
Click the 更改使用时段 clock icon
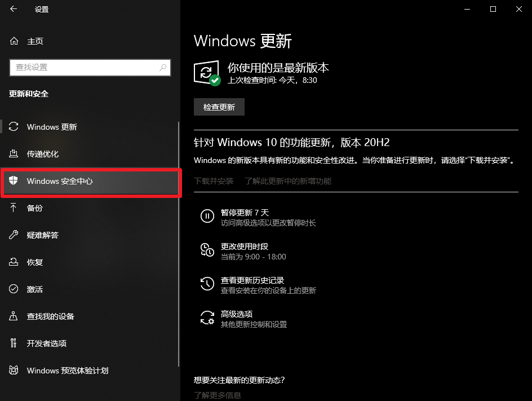pyautogui.click(x=207, y=250)
